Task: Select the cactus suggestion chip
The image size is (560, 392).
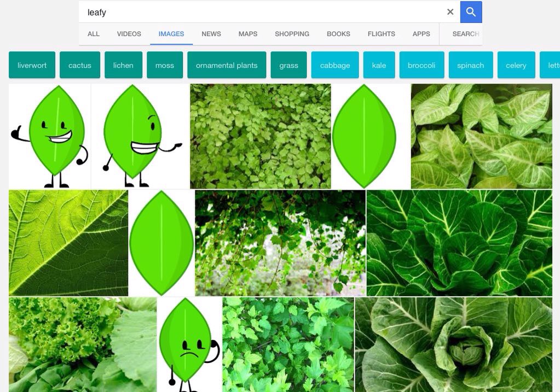Action: [x=80, y=65]
